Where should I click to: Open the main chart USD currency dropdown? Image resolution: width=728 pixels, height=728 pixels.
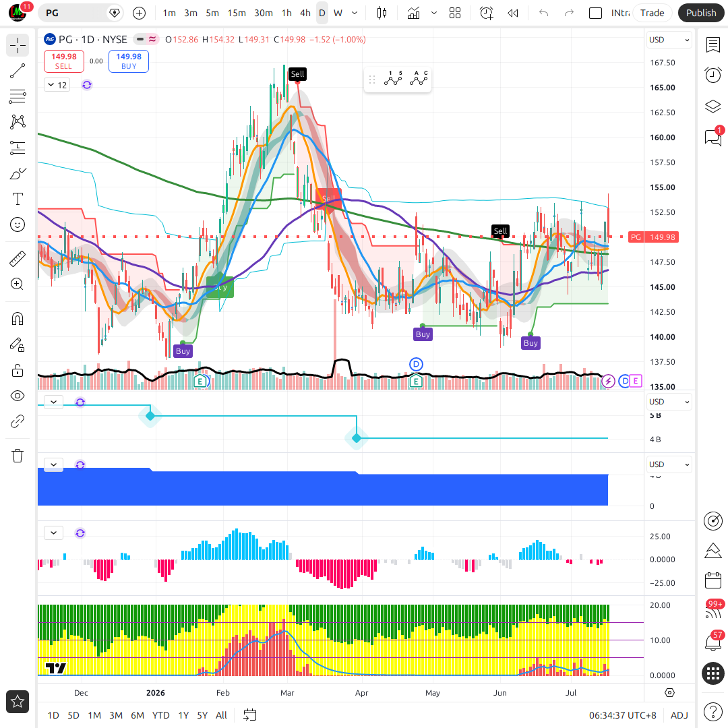[x=669, y=40]
